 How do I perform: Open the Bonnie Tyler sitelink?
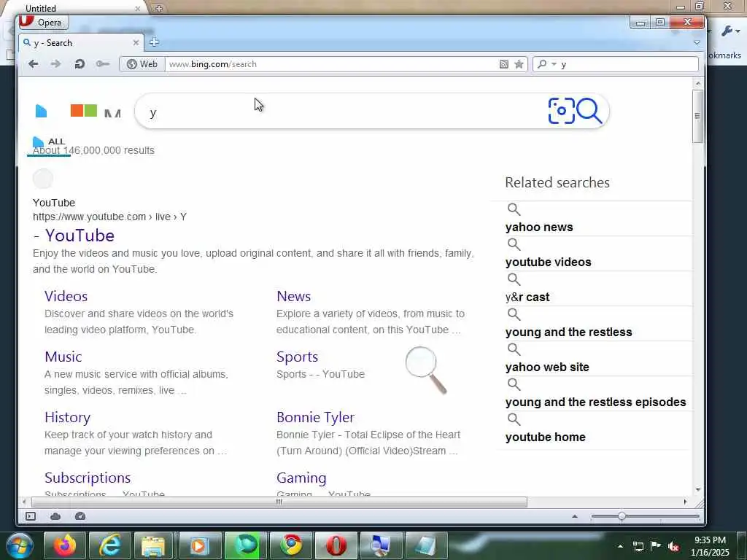315,417
